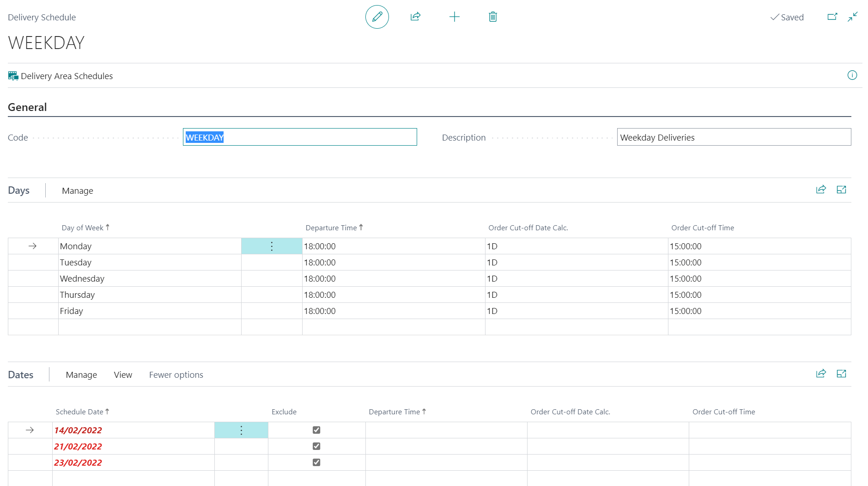Open Exclude column header
Screen dimensions: 868x486
point(284,412)
